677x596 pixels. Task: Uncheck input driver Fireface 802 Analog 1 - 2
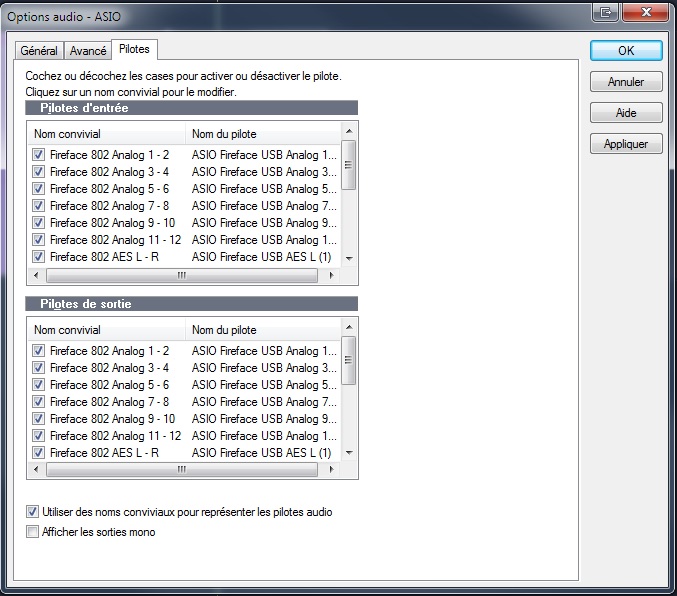click(x=38, y=155)
